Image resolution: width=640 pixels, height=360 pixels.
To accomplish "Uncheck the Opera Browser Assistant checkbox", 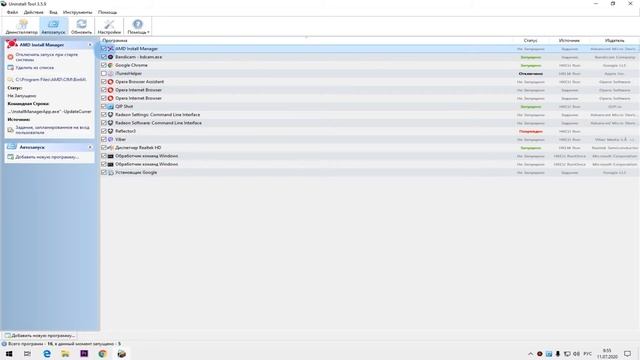I will [104, 82].
